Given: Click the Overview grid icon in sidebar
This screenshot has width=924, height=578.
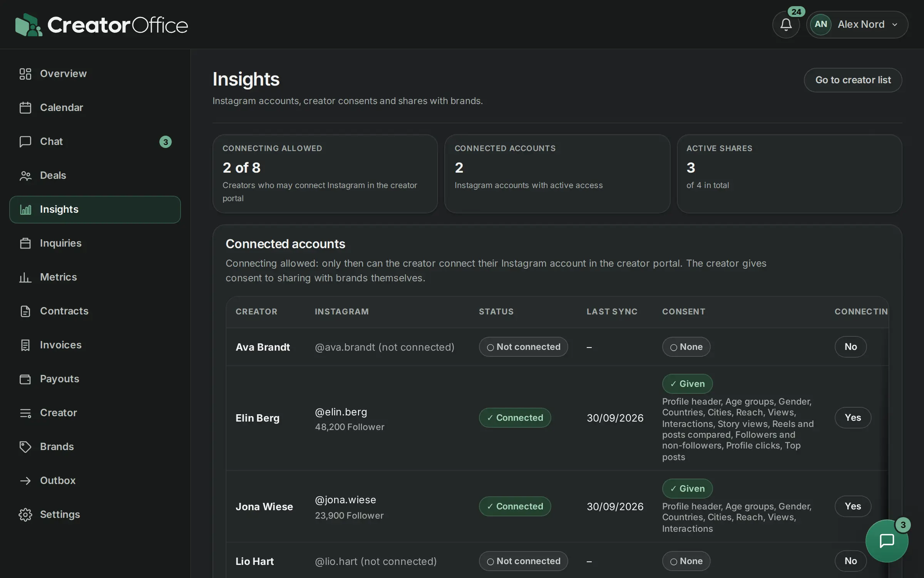Looking at the screenshot, I should pyautogui.click(x=25, y=74).
